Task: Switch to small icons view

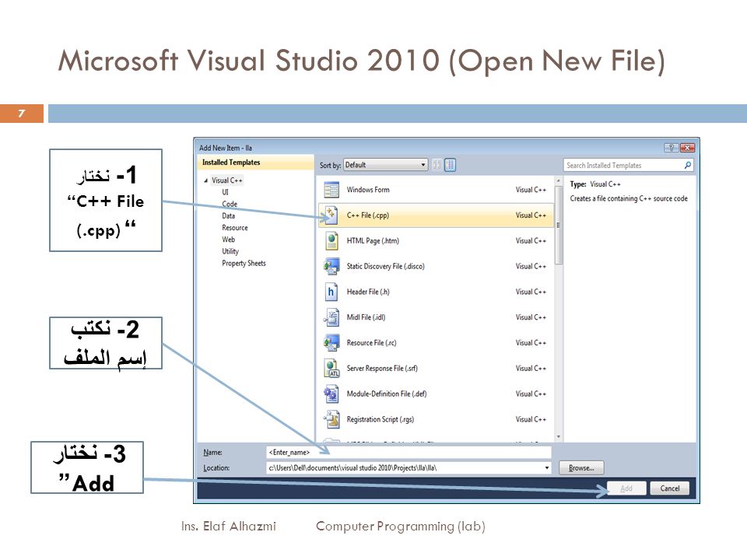Action: point(437,165)
